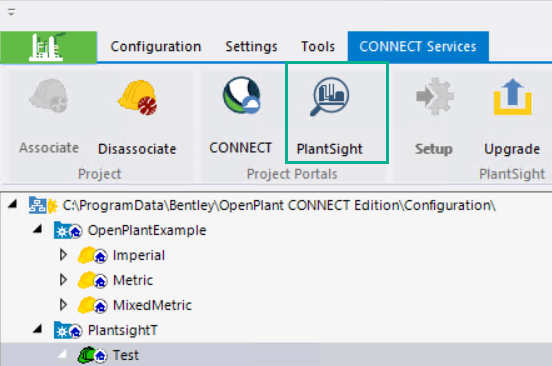The width and height of the screenshot is (552, 366).
Task: Click the Disassociate project icon
Action: [137, 97]
